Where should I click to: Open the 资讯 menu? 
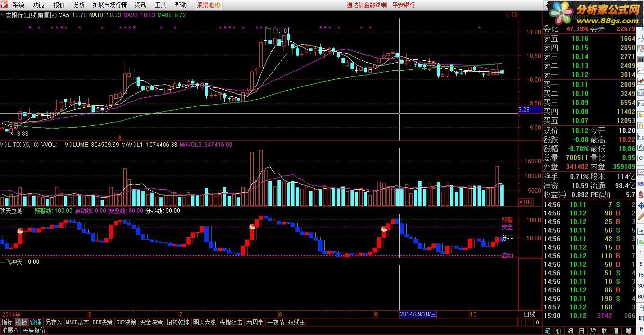[x=140, y=5]
